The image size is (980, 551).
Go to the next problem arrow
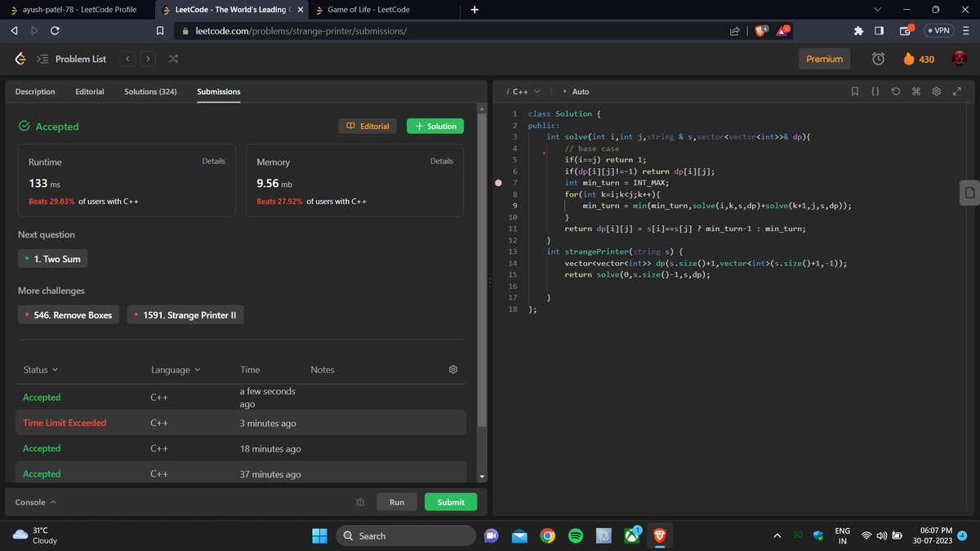148,59
